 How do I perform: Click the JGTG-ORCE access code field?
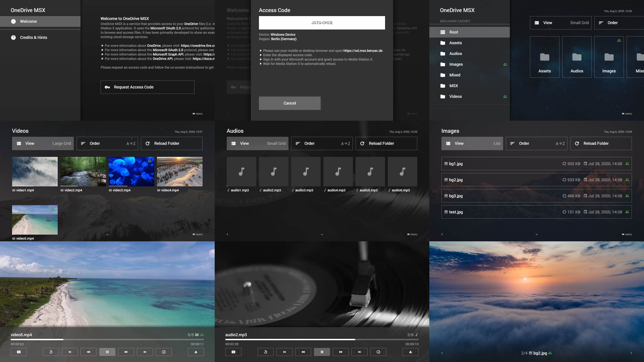[322, 23]
